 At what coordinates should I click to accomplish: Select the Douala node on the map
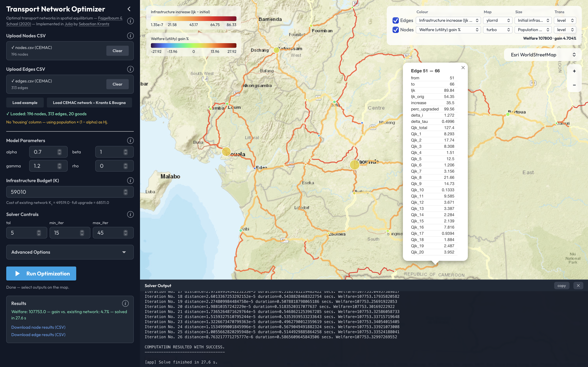point(226,152)
